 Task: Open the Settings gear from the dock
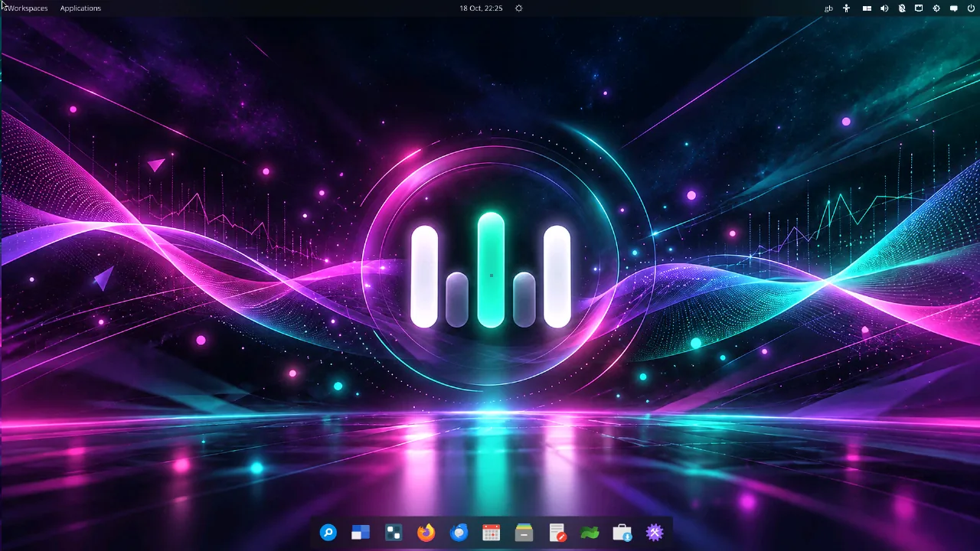(x=654, y=533)
